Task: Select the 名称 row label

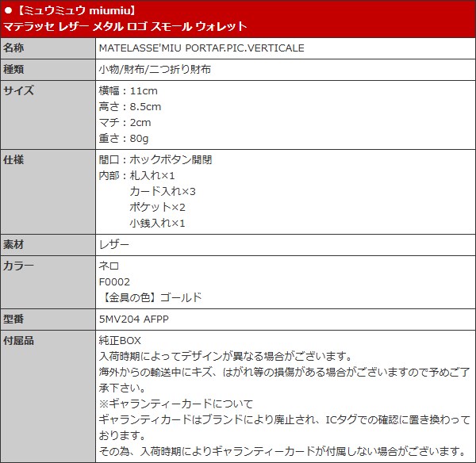Action: [x=13, y=48]
